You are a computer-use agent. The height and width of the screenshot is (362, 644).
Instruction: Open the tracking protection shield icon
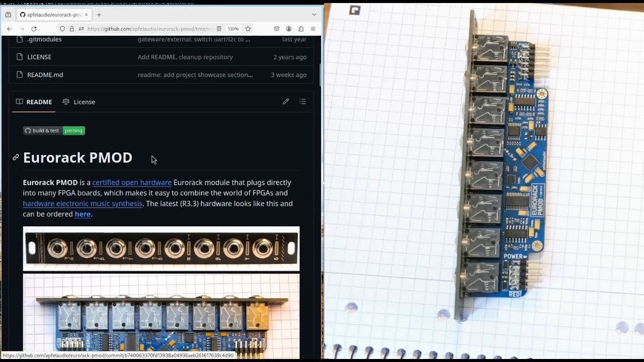(x=62, y=29)
